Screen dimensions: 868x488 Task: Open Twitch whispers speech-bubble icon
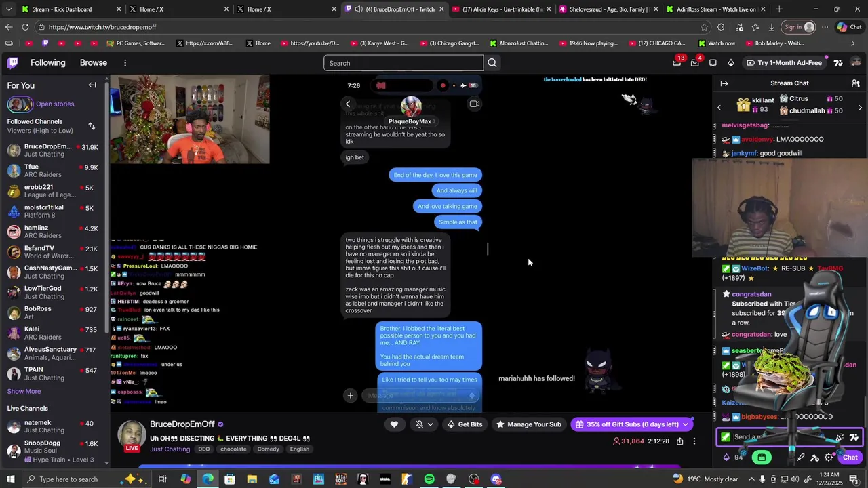[x=713, y=63]
